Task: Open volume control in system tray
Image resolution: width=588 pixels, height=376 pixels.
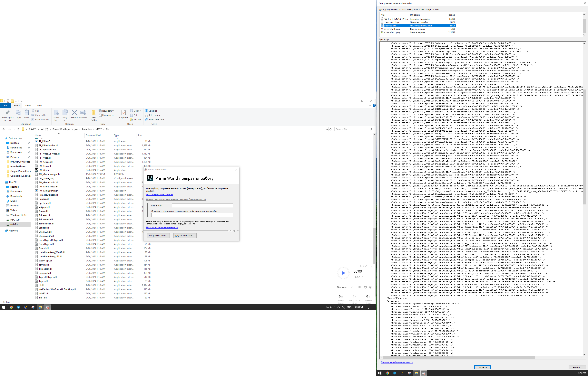Action: point(343,307)
